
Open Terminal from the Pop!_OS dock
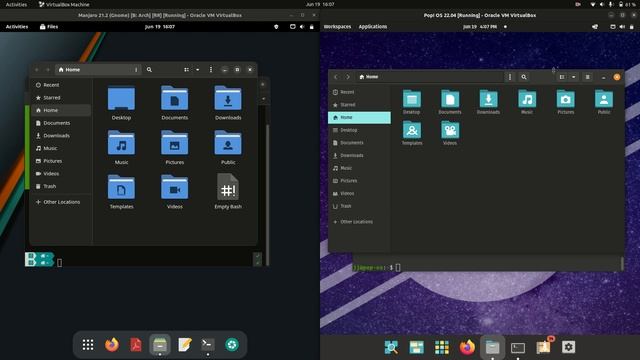click(x=518, y=348)
